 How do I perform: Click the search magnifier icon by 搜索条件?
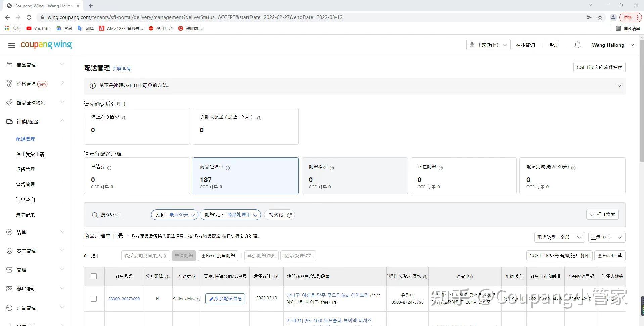95,215
